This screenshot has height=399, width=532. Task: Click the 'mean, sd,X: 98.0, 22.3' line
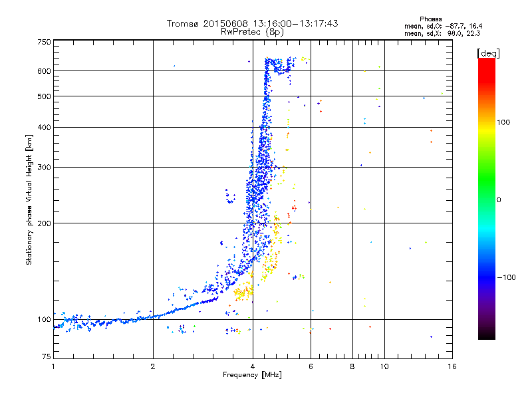tap(442, 33)
